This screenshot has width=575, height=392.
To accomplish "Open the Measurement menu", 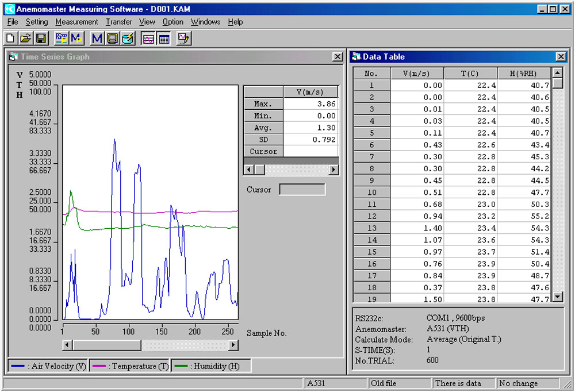I will (x=76, y=22).
